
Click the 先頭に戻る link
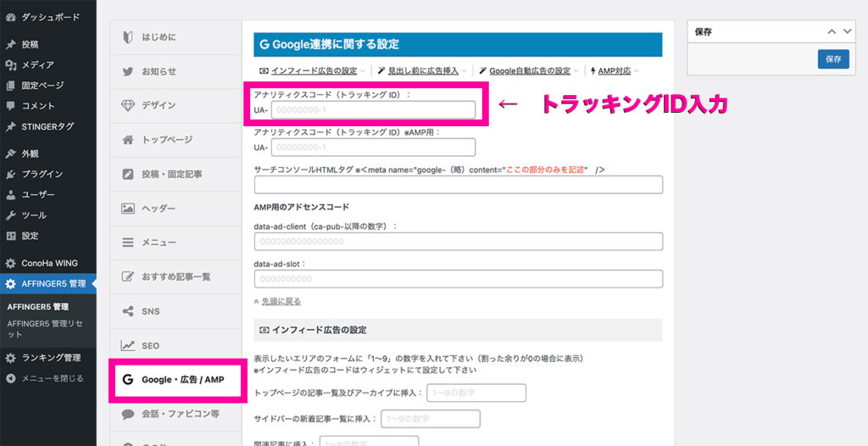point(281,301)
